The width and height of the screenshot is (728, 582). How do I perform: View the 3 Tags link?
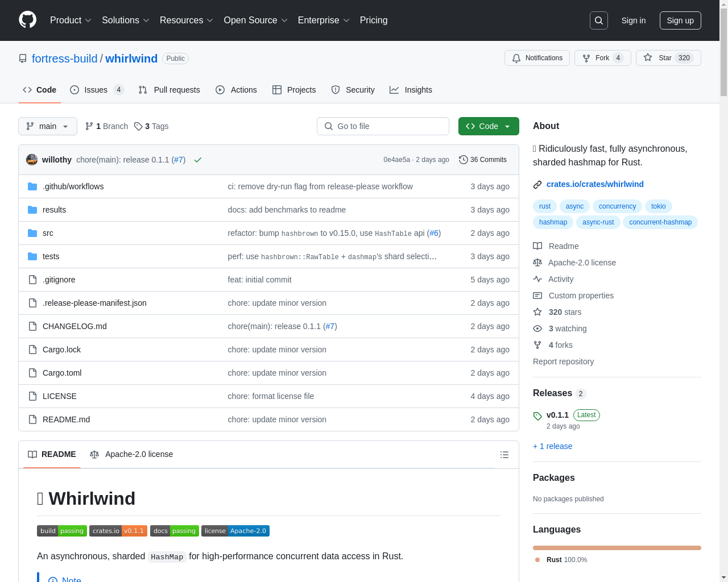[151, 126]
